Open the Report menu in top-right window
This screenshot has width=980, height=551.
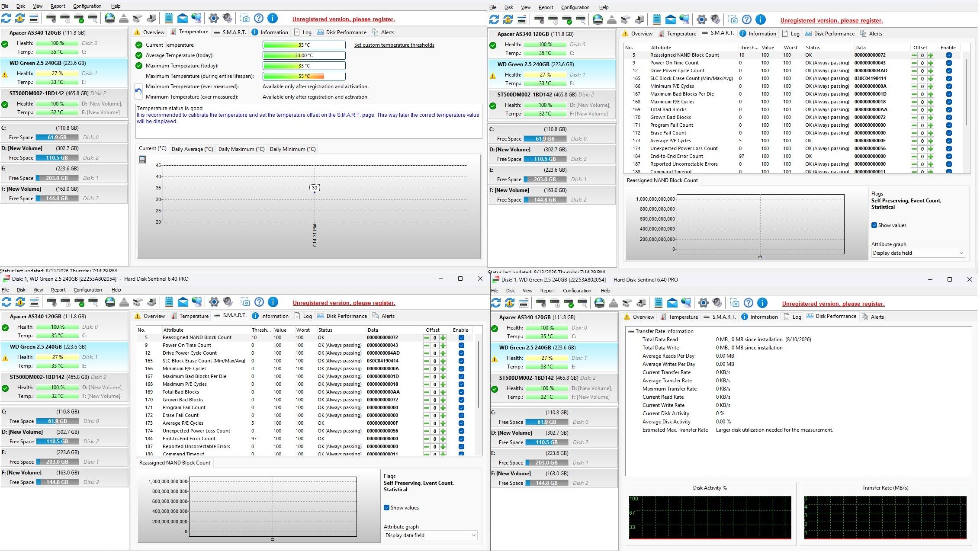[x=546, y=7]
